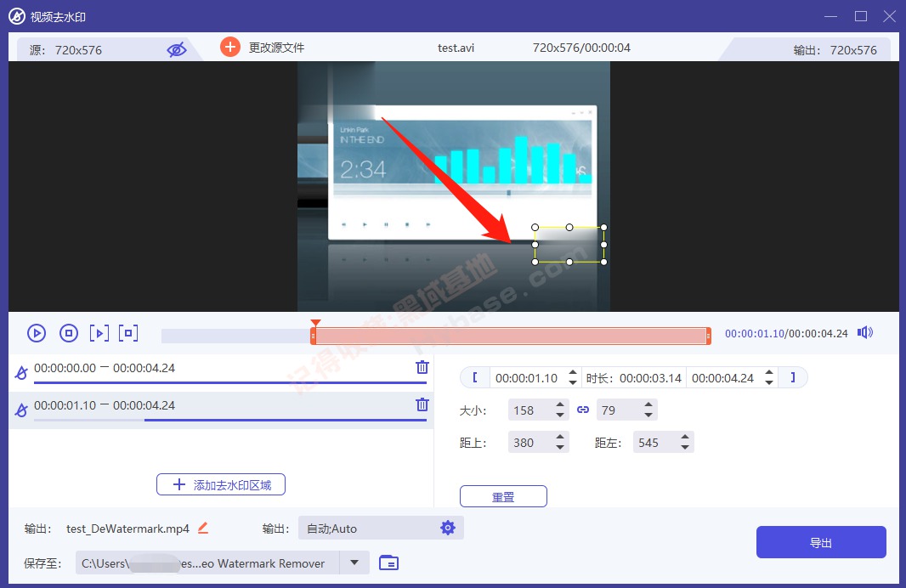Delete the 00:00:00.00 – 00:00:04.24 watermark region
This screenshot has width=906, height=588.
point(422,367)
